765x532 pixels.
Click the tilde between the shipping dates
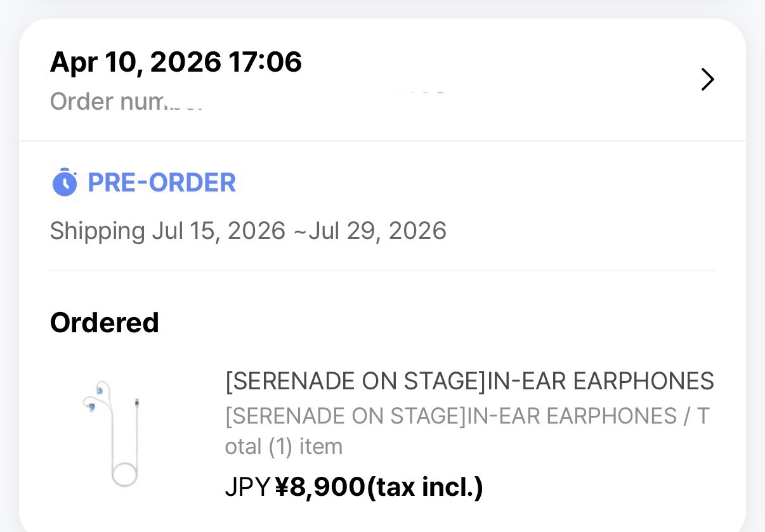pos(300,231)
